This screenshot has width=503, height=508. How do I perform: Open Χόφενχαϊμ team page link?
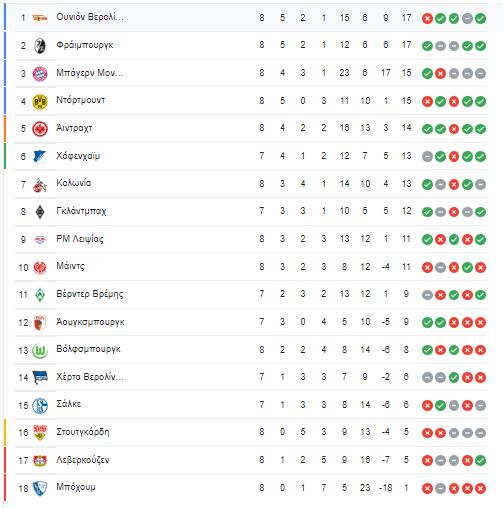[78, 156]
